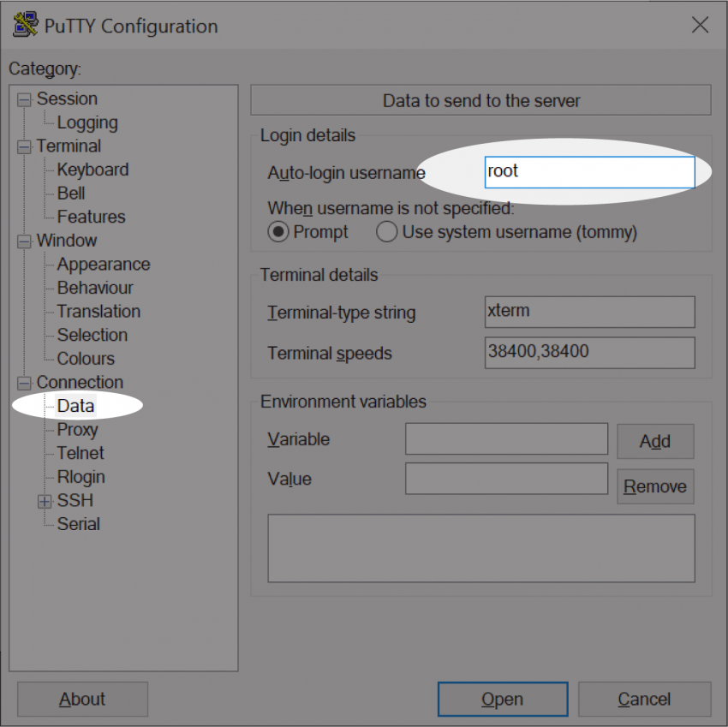Switch to the Session category
This screenshot has width=728, height=727.
click(x=67, y=98)
